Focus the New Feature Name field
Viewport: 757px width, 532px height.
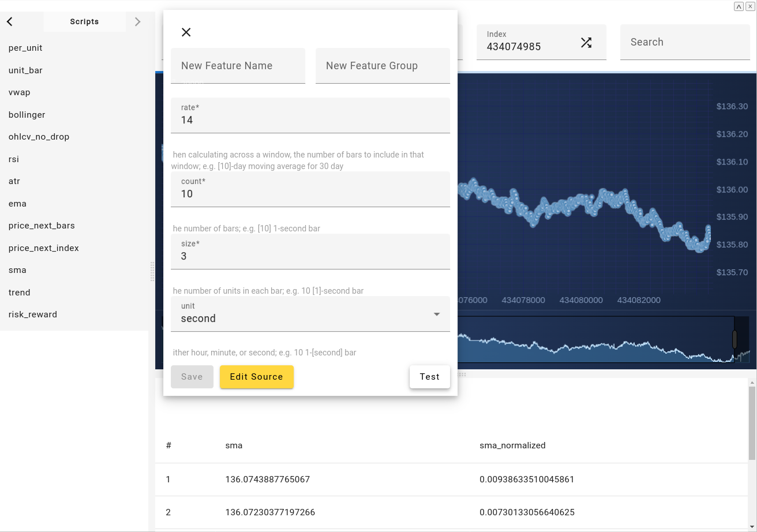coord(238,66)
